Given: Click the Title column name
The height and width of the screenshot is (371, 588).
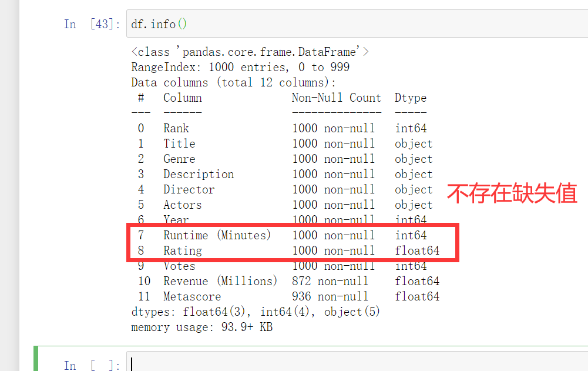Looking at the screenshot, I should [179, 143].
